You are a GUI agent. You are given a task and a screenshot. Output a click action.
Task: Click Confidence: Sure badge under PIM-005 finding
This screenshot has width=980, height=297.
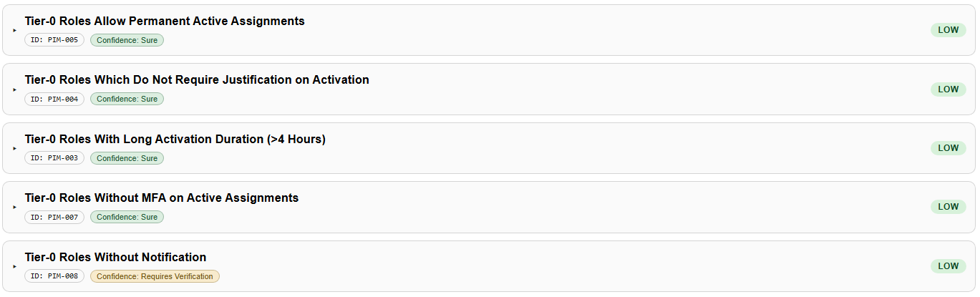click(x=127, y=40)
